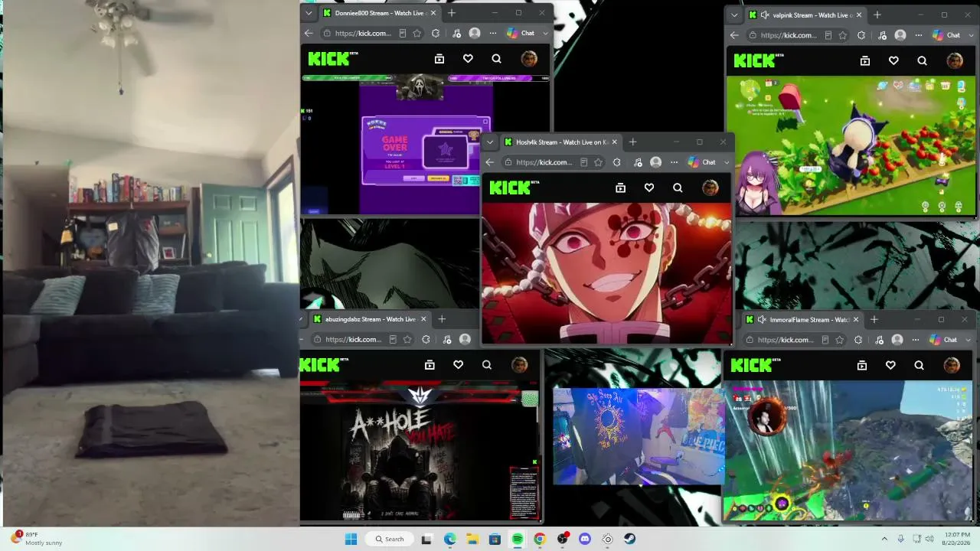Open media control music icon in valpink window

882,35
